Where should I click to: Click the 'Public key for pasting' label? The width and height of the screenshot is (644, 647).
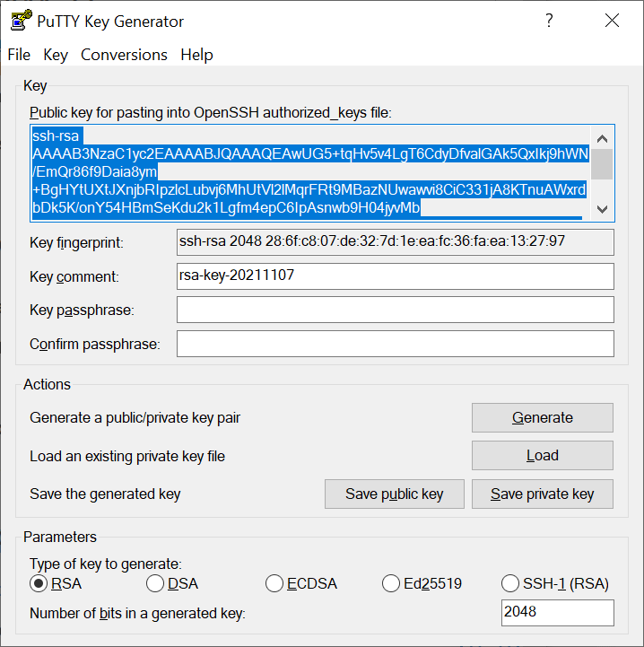(211, 113)
